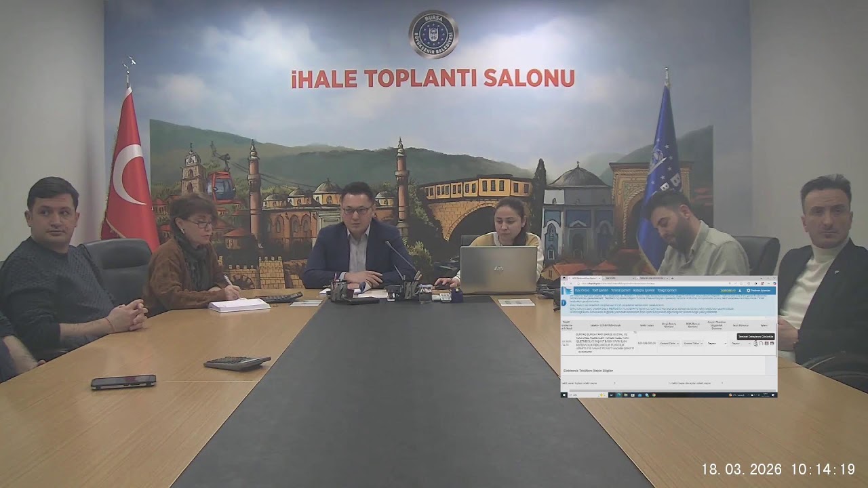
Task: Click the site logo in the blue navbar
Action: (x=568, y=290)
